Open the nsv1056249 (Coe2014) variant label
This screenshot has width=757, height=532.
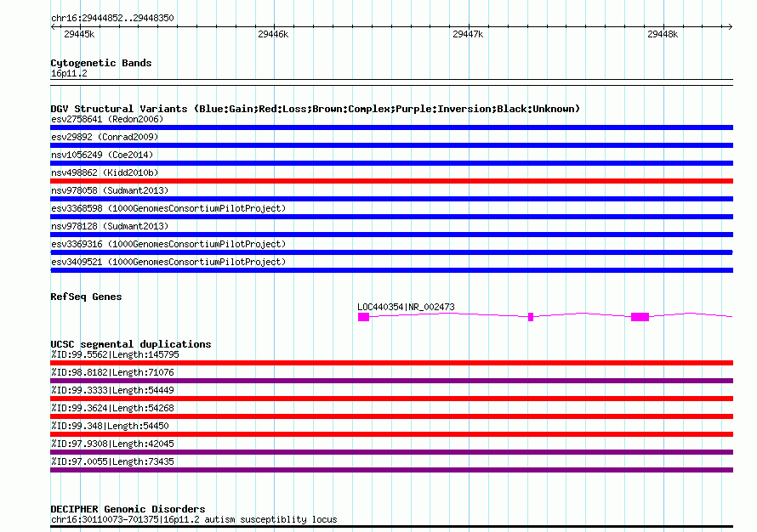[102, 155]
